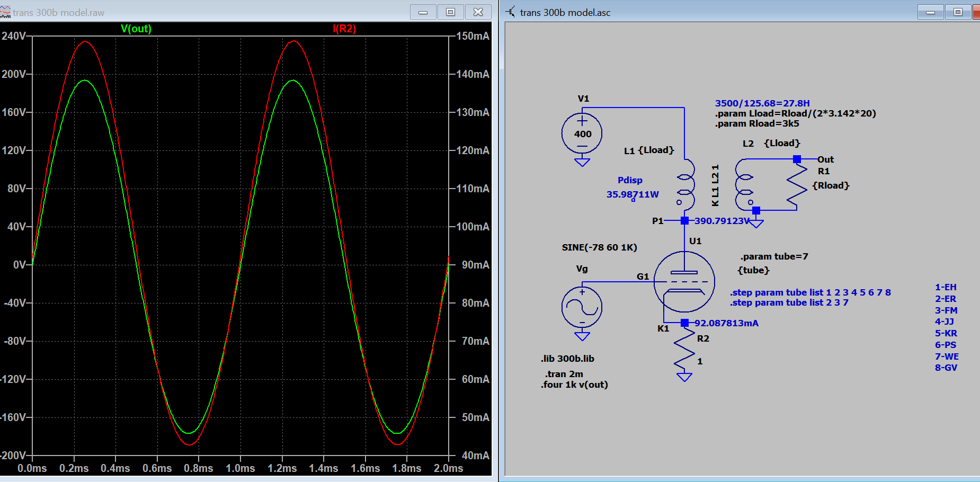Click the .lib 300b.lib directive
Screen dimensions: 980x482
pos(567,359)
